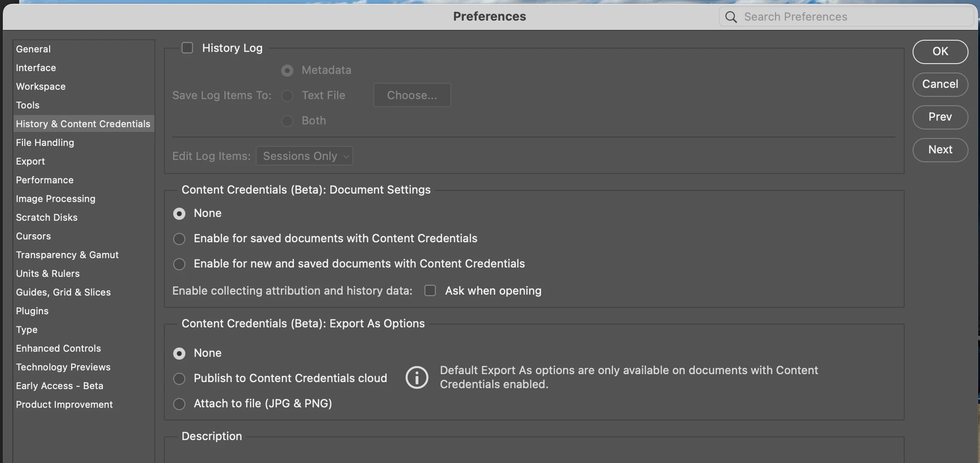Viewport: 980px width, 463px height.
Task: Focus the Search Preferences field
Action: tap(846, 17)
